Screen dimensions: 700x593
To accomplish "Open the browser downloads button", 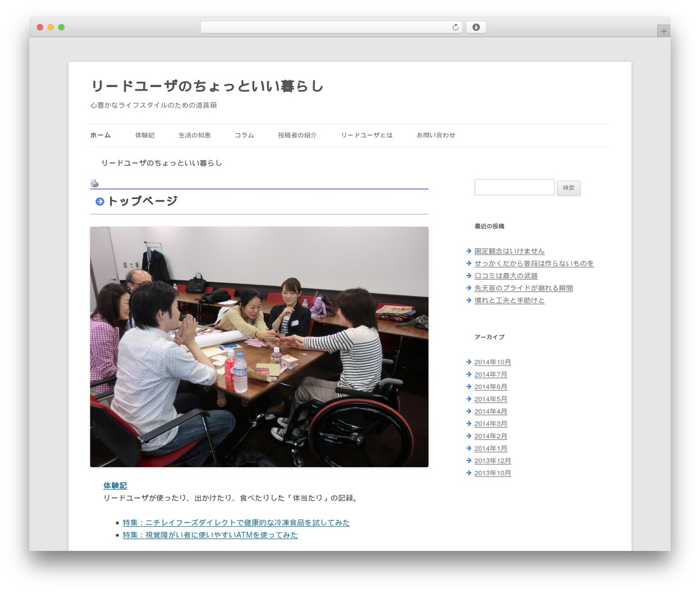I will coord(476,27).
